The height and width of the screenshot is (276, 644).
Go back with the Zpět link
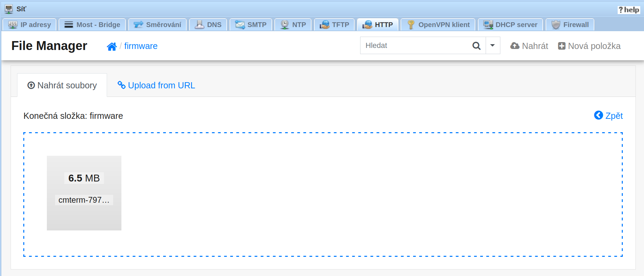[608, 116]
